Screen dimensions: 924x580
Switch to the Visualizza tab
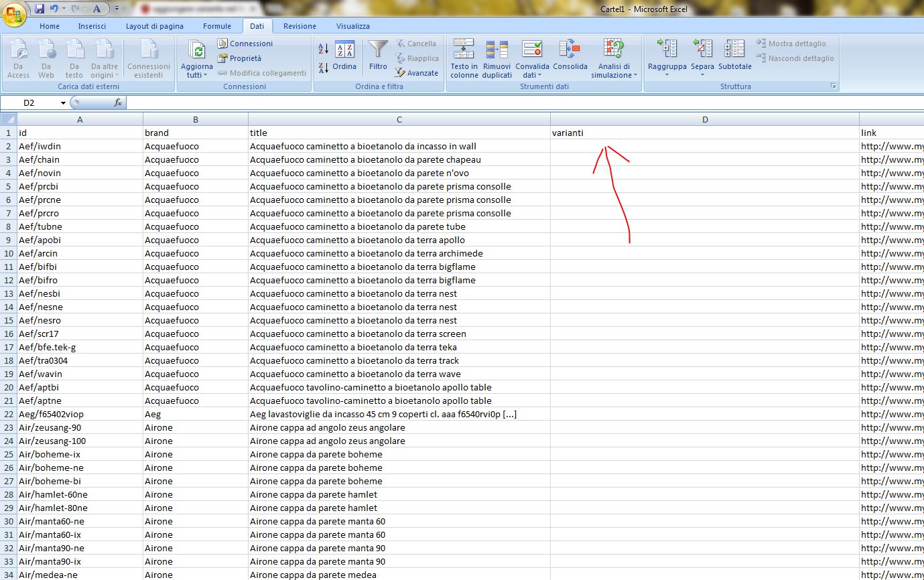point(353,26)
